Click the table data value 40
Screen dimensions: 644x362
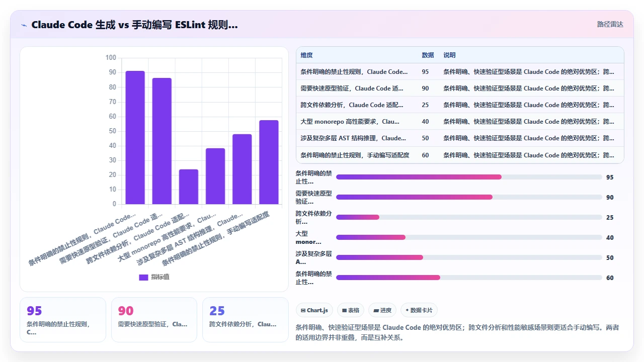(x=425, y=122)
